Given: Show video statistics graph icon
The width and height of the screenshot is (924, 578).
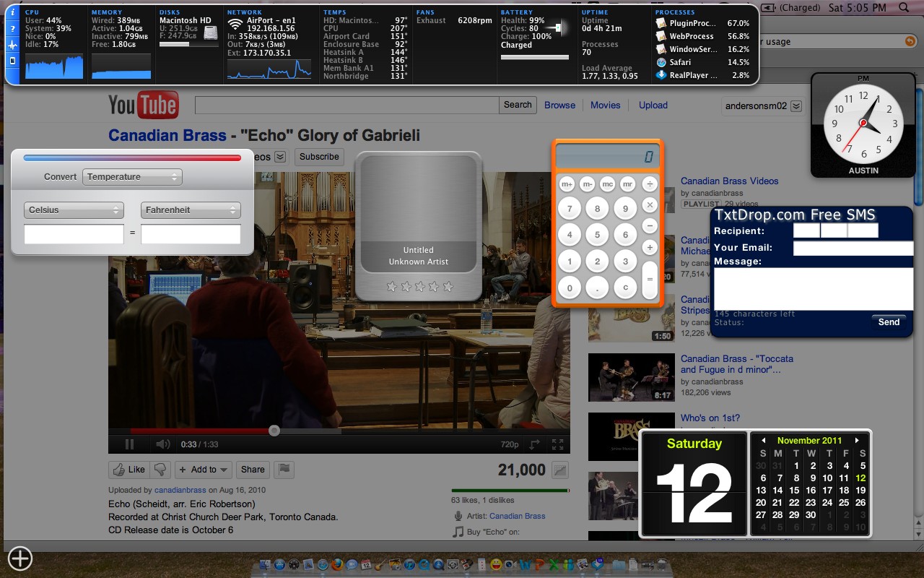Looking at the screenshot, I should pos(560,470).
